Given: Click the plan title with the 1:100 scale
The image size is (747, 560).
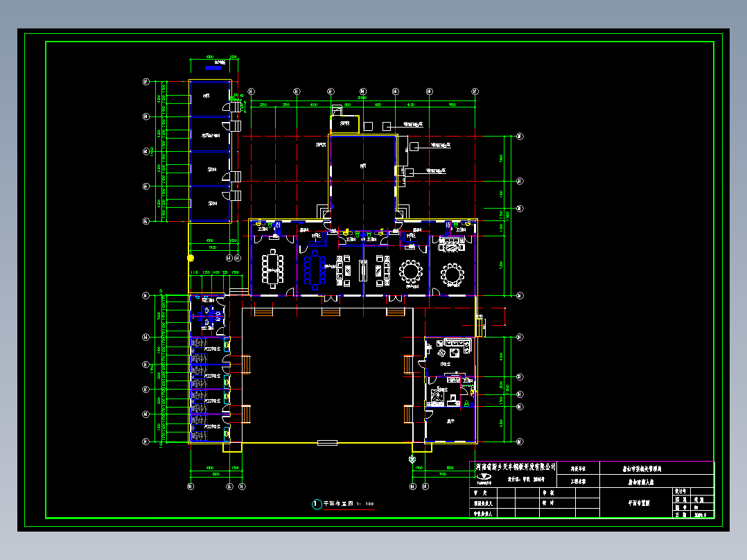Looking at the screenshot, I should pyautogui.click(x=349, y=504).
